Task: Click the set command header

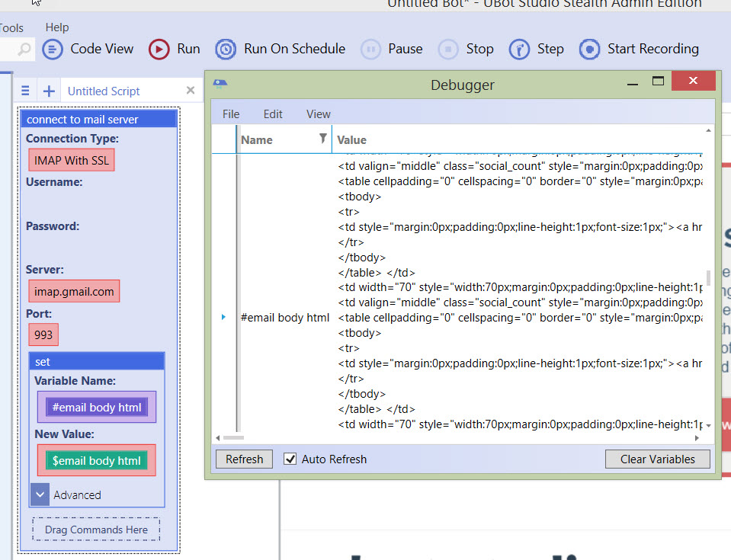Action: click(97, 362)
